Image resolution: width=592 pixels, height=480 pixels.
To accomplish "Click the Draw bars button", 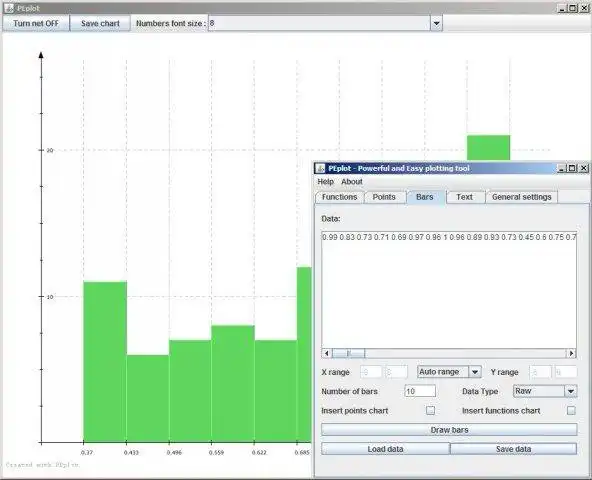I will click(x=449, y=430).
